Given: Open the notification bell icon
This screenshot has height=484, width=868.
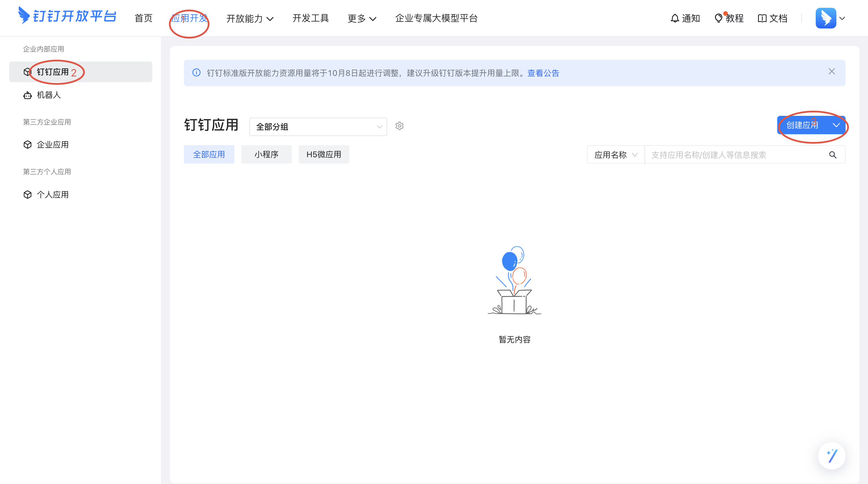Looking at the screenshot, I should coord(675,18).
